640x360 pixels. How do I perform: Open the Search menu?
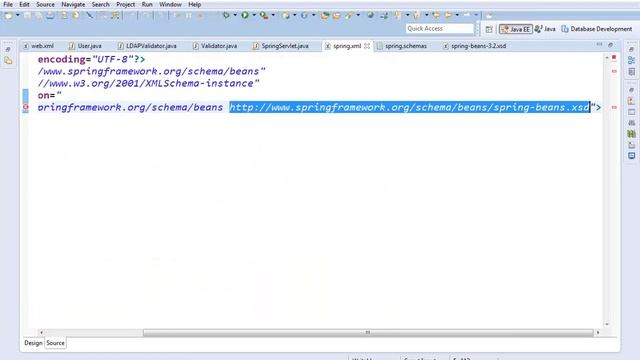(100, 4)
